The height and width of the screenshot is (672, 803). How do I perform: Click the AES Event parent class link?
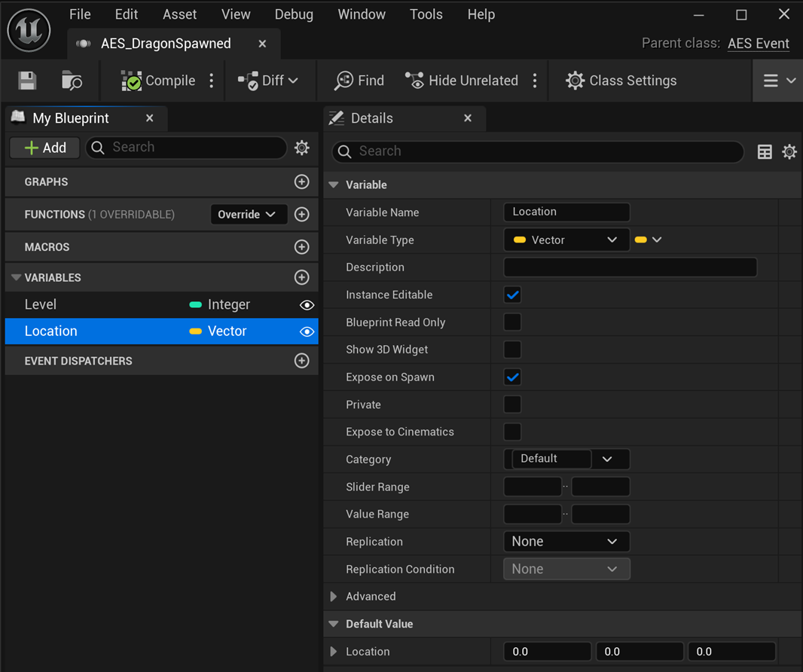tap(759, 43)
